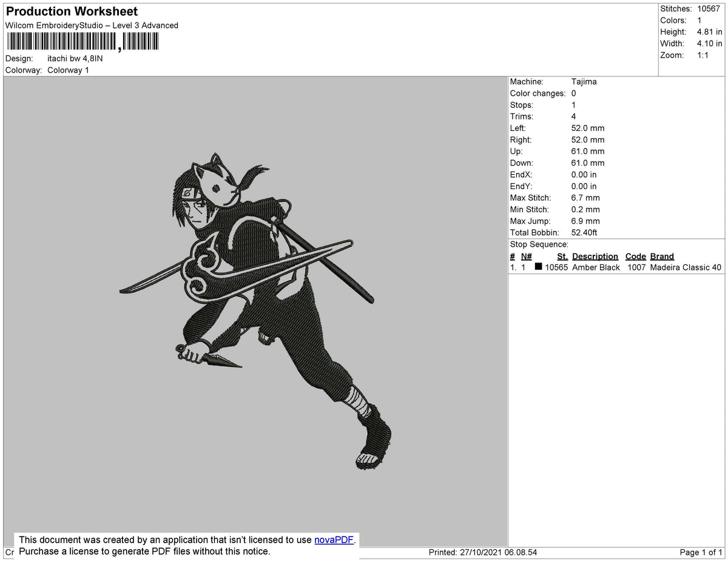The image size is (728, 562).
Task: Select the Description column header
Action: pyautogui.click(x=595, y=256)
